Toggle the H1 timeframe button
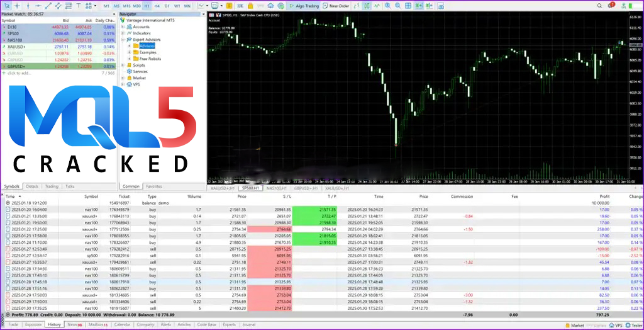The image size is (644, 330). 147,6
